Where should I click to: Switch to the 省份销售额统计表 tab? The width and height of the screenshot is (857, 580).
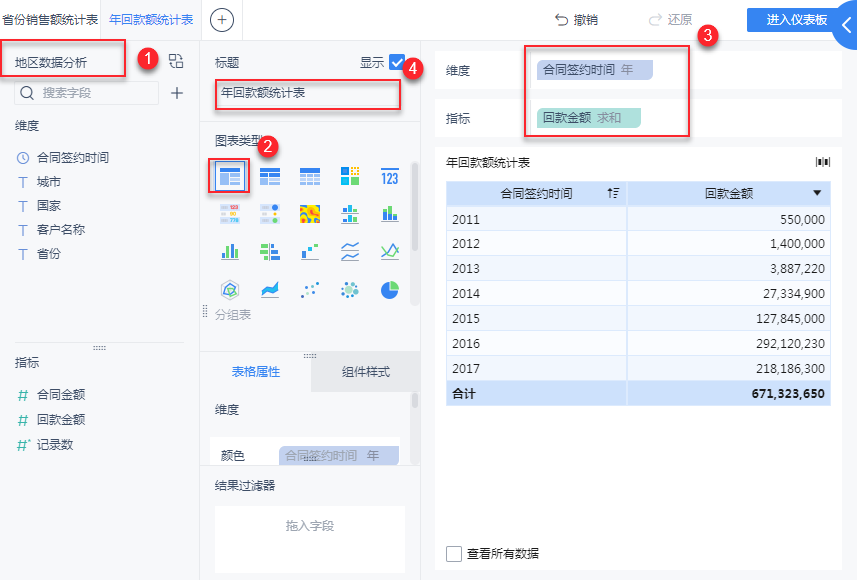(x=50, y=20)
